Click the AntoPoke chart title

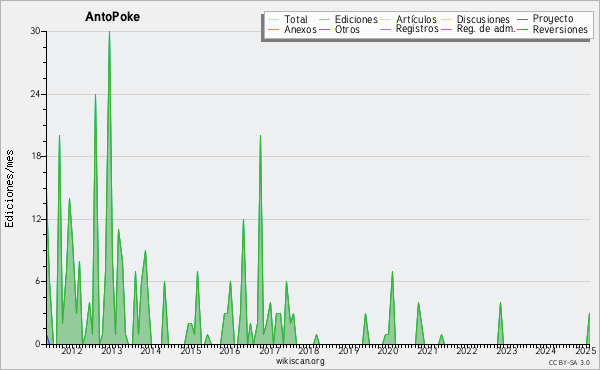(x=112, y=16)
